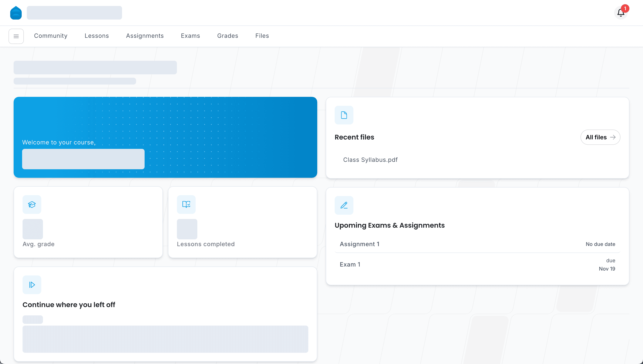The image size is (643, 364).
Task: Click the pencil icon for upcoming exams
Action: coord(344,205)
